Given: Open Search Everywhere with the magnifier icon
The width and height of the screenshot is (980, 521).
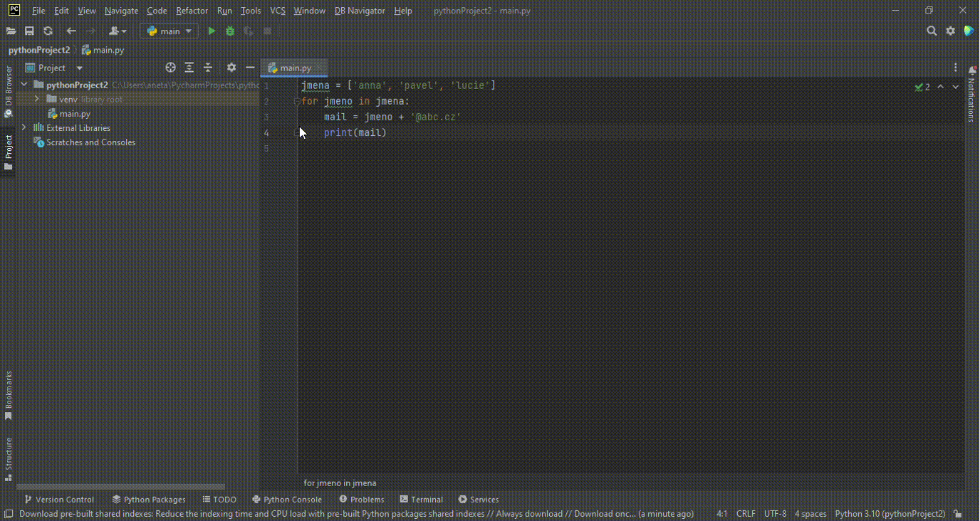Looking at the screenshot, I should [932, 31].
